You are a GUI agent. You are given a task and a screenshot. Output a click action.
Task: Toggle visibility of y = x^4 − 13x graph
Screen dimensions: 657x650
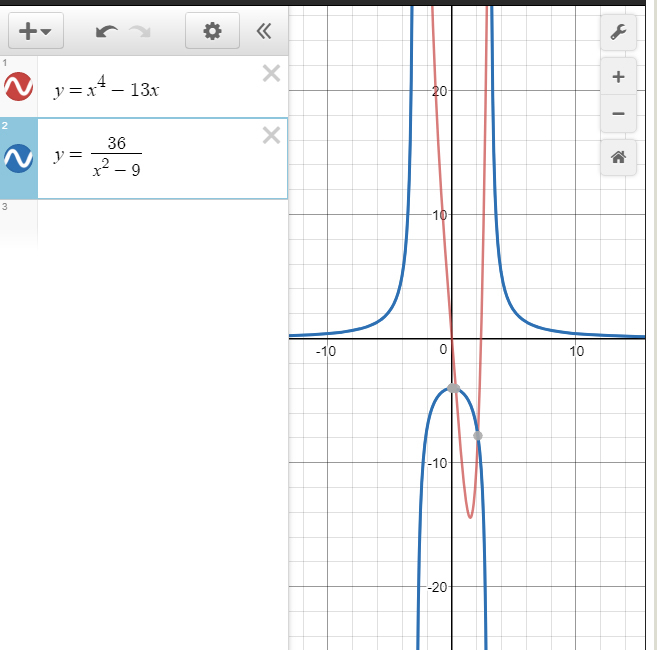pyautogui.click(x=18, y=86)
